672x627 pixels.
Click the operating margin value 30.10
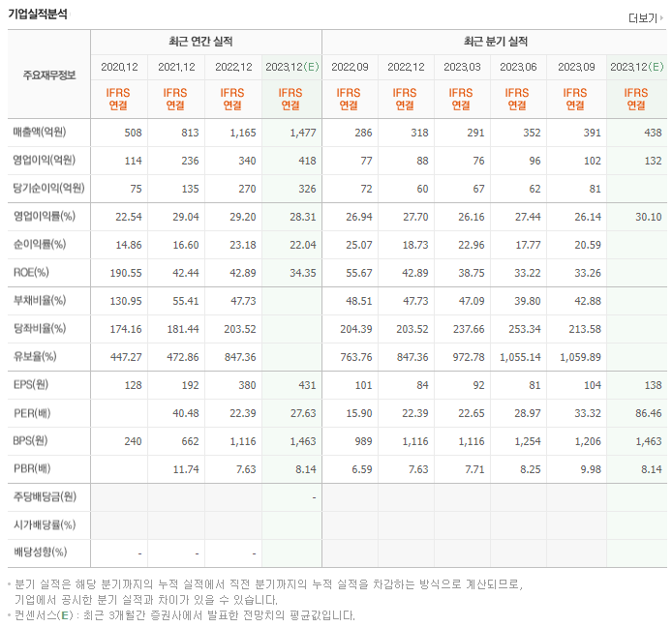coord(649,217)
